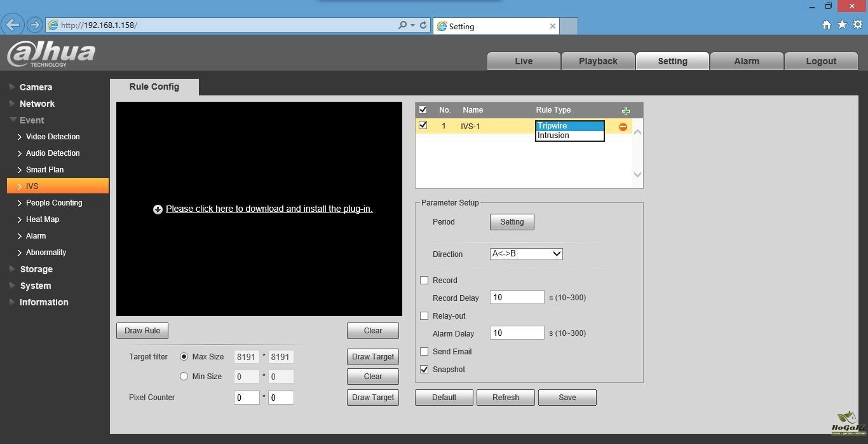868x444 pixels.
Task: Click the Record Delay input field
Action: pos(517,298)
